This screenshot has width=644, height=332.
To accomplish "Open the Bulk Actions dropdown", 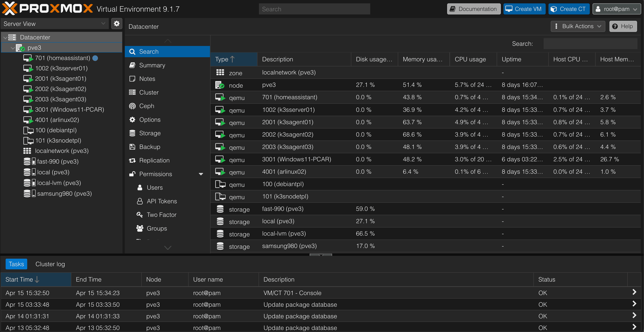I will click(x=578, y=26).
